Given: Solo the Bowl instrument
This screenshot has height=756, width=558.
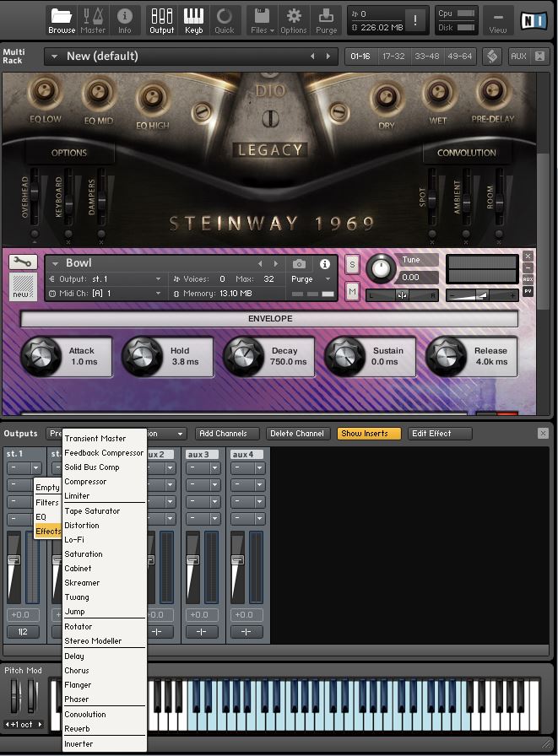Looking at the screenshot, I should pyautogui.click(x=352, y=264).
